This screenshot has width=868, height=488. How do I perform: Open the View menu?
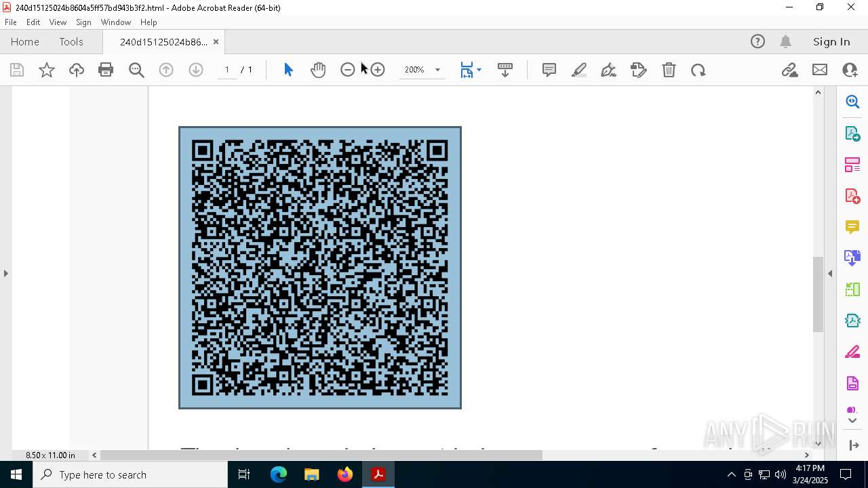coord(58,22)
